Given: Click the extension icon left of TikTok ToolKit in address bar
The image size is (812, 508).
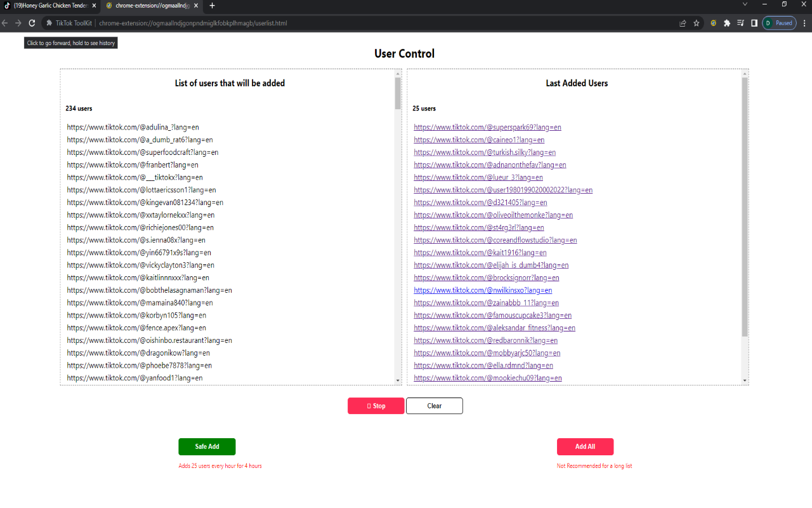Looking at the screenshot, I should pos(49,23).
